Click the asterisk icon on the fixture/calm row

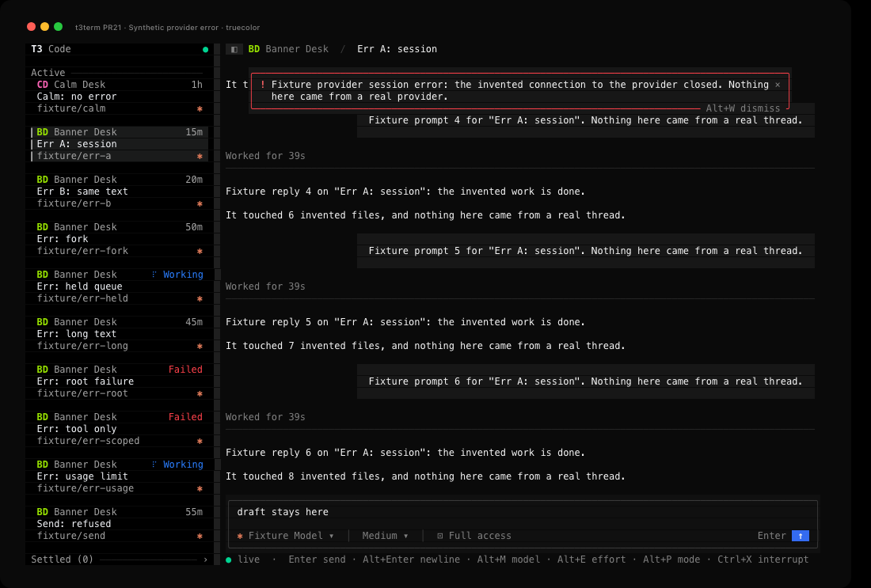tap(200, 109)
